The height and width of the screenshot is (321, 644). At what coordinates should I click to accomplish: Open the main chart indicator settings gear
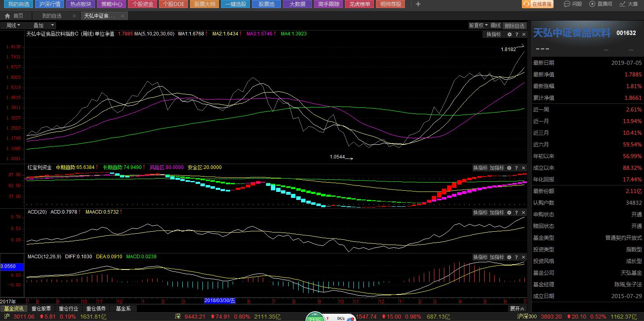pos(510,35)
